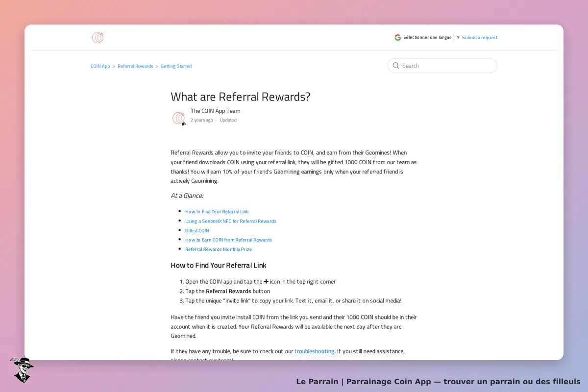
Task: Click the Google G translate icon
Action: point(398,38)
